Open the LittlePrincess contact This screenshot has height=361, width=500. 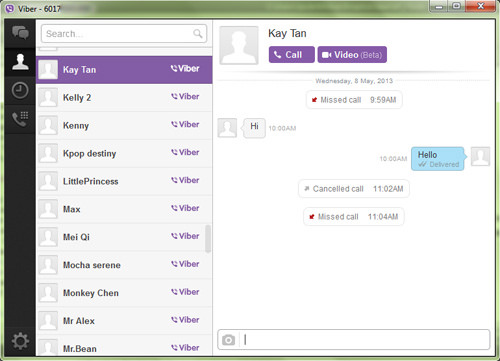click(x=124, y=181)
